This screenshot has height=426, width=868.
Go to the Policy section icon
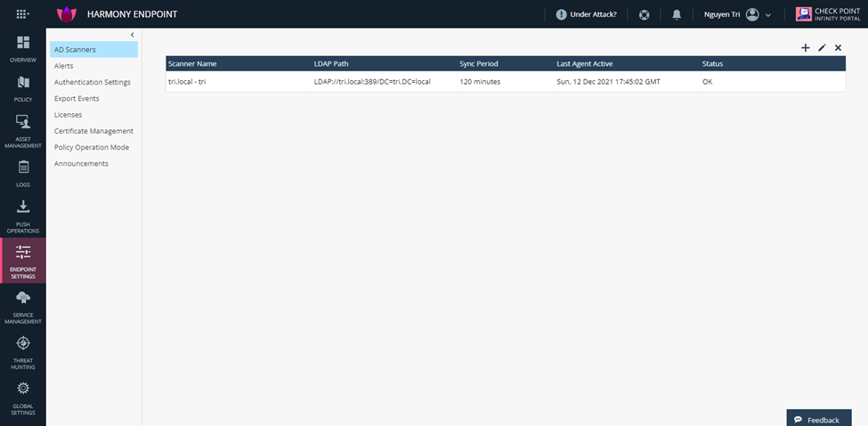[x=22, y=83]
